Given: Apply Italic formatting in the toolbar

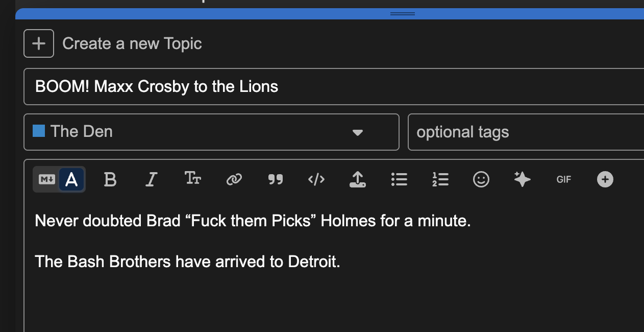Looking at the screenshot, I should tap(151, 179).
